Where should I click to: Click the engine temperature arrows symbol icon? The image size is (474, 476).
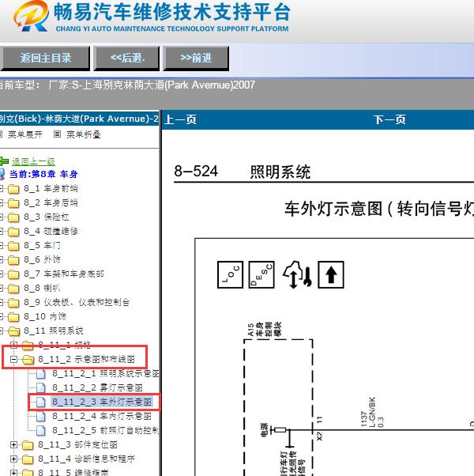[297, 274]
